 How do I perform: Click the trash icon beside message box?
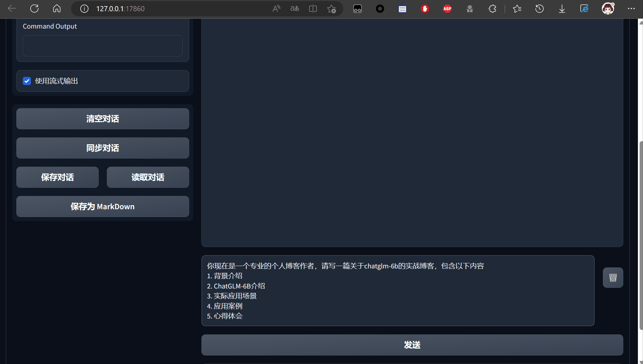[613, 278]
